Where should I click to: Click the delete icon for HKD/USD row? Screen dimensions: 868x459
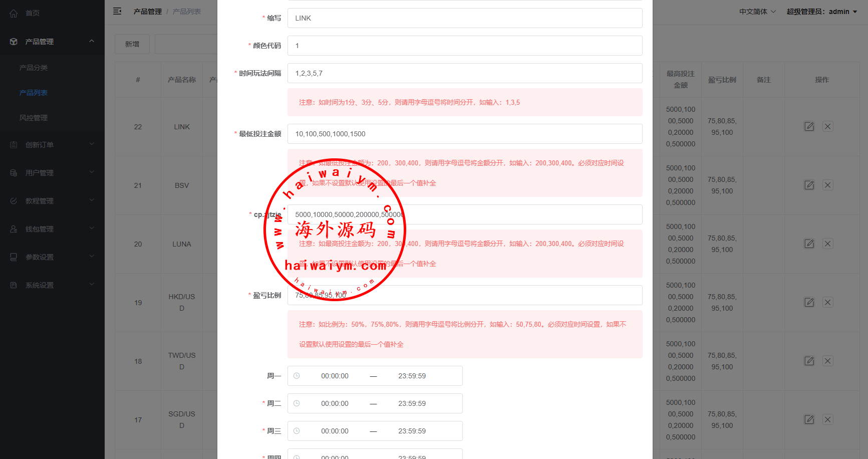click(828, 303)
